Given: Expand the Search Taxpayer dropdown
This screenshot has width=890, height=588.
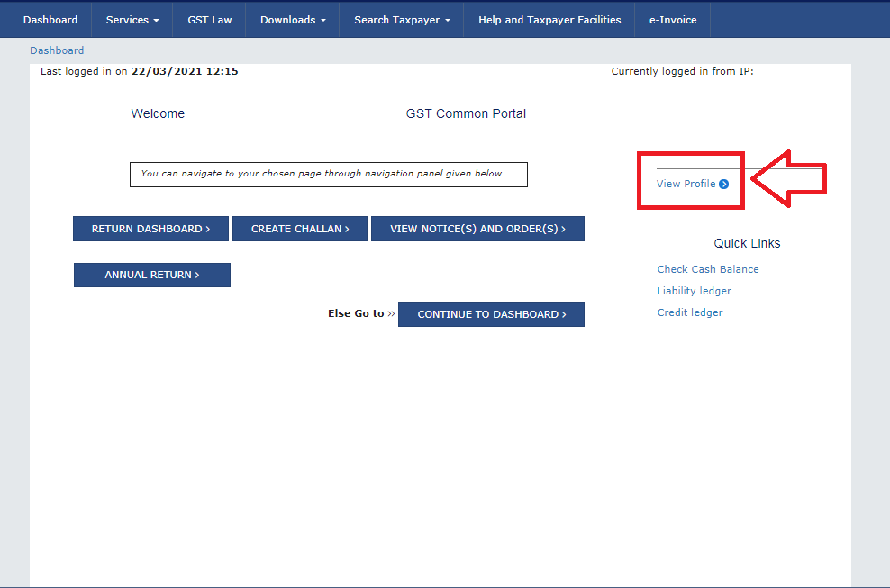Looking at the screenshot, I should coord(402,20).
